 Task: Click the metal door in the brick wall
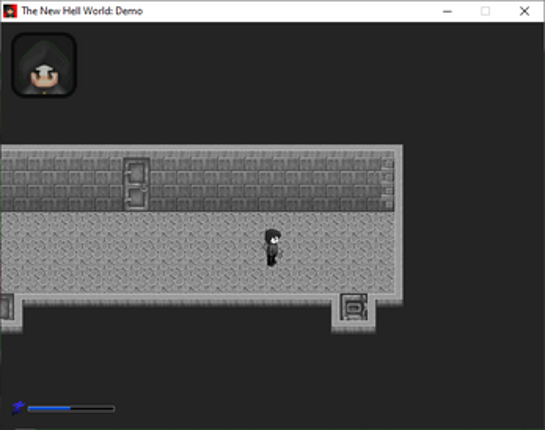click(136, 184)
